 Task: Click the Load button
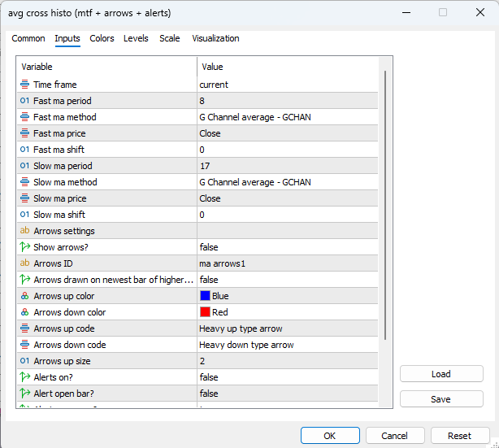[x=441, y=374]
